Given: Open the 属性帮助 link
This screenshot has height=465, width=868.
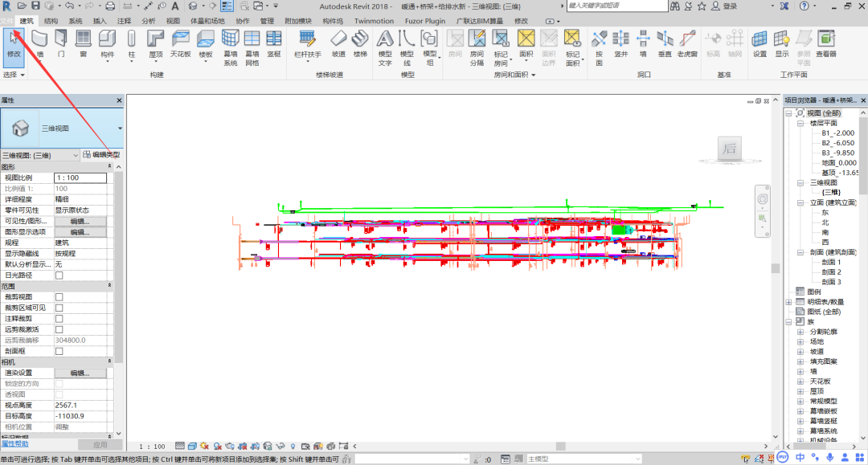Looking at the screenshot, I should (14, 444).
